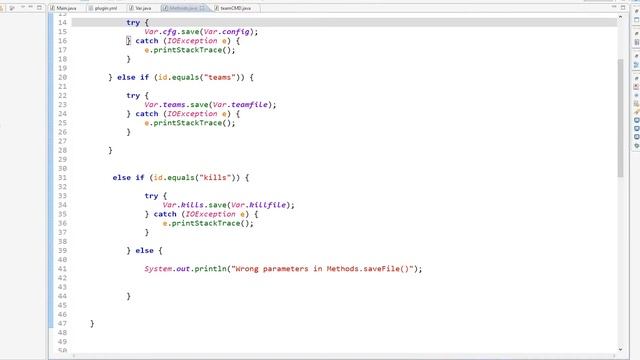Click the try keyword on line 14

pyautogui.click(x=133, y=22)
